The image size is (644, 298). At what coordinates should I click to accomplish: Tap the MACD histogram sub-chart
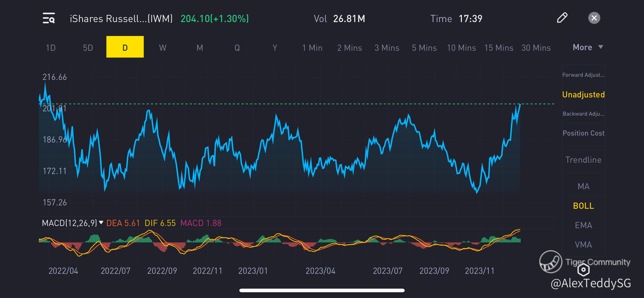[x=275, y=242]
